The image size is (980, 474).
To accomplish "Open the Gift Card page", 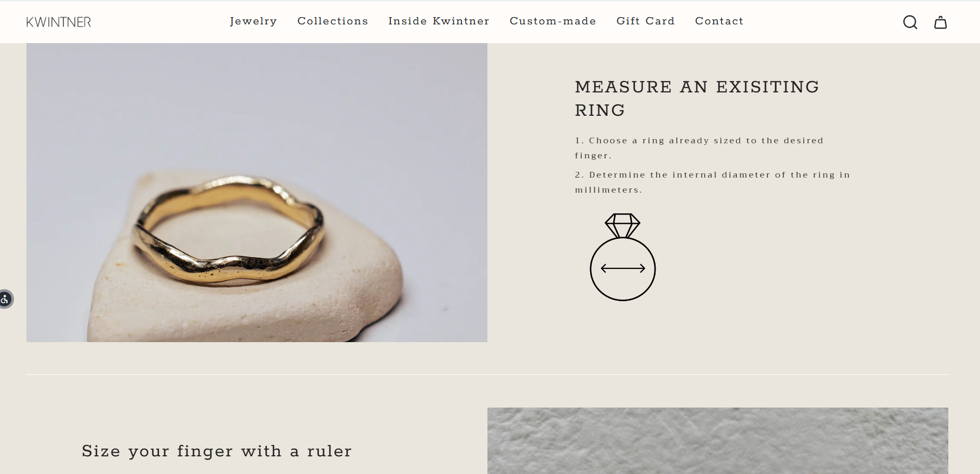I will tap(646, 21).
